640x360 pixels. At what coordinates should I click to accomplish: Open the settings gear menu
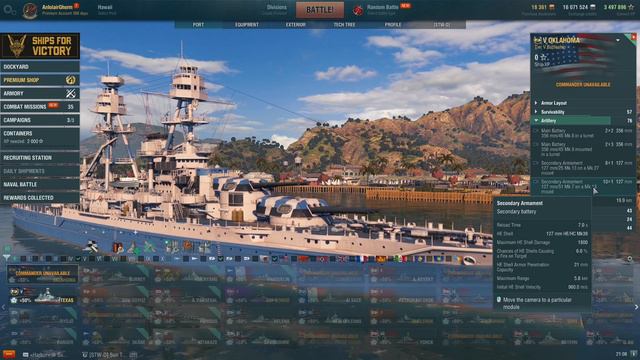9,11
